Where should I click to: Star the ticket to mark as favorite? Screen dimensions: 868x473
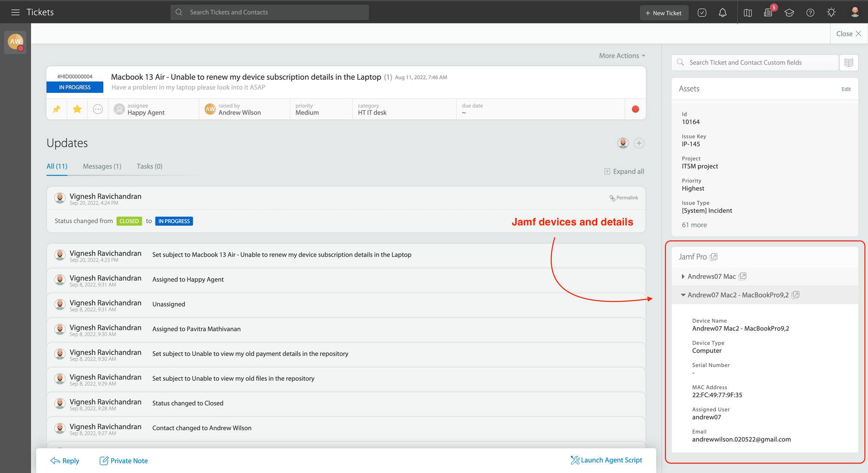pyautogui.click(x=77, y=109)
